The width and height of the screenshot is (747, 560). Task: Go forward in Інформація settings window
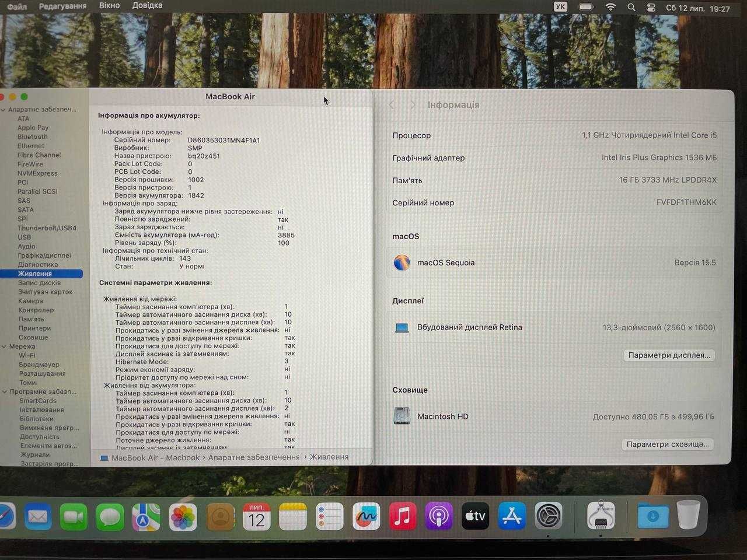pos(413,105)
